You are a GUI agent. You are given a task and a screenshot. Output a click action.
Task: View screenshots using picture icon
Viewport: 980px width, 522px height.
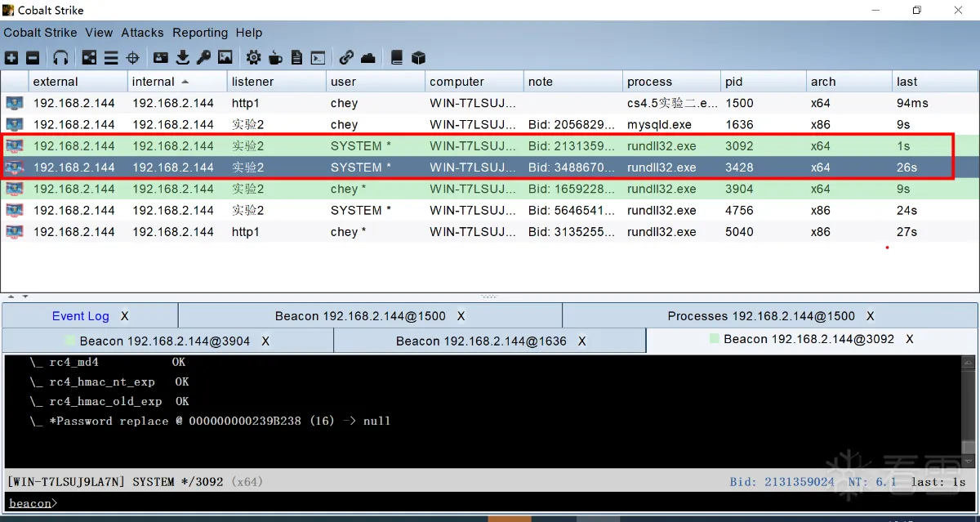[225, 58]
